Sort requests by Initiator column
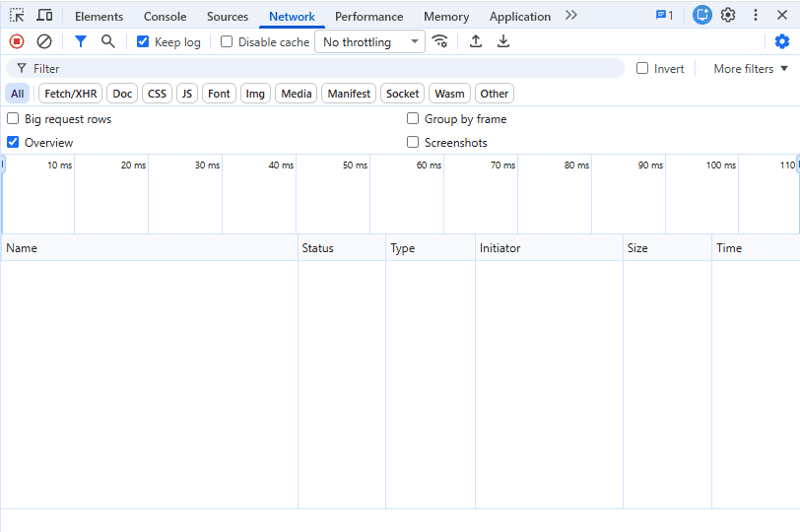The image size is (800, 532). coord(549,248)
